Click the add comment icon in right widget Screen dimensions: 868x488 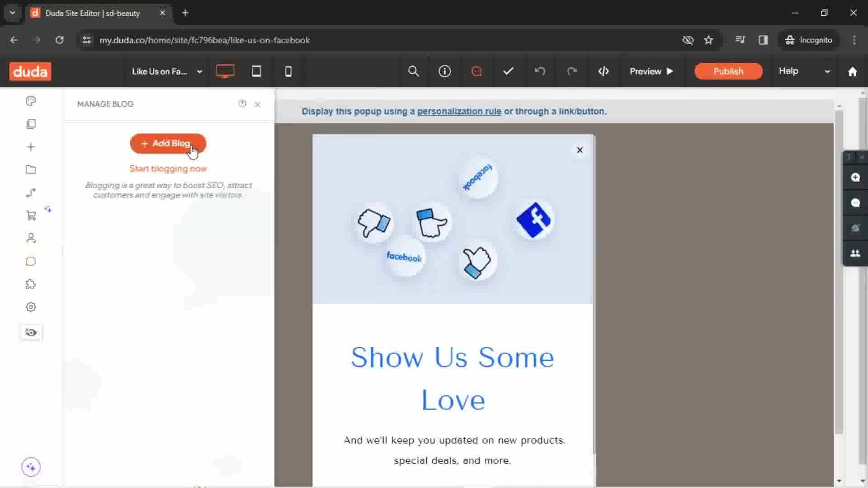[855, 178]
